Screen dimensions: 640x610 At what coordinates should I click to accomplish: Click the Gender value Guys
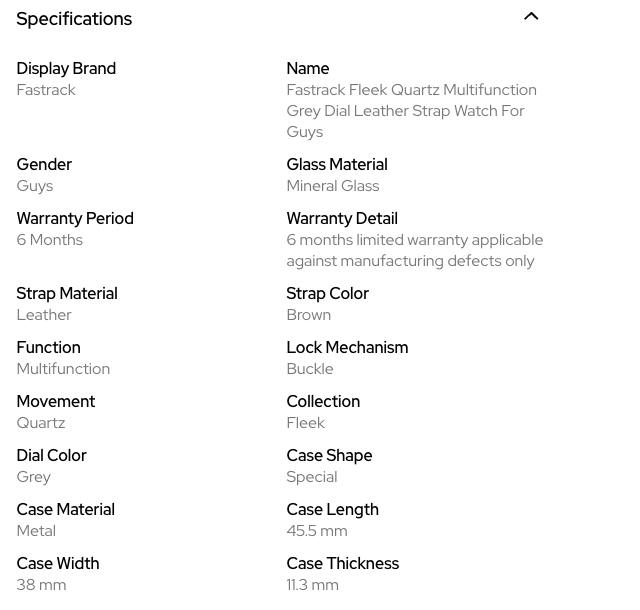tap(35, 186)
